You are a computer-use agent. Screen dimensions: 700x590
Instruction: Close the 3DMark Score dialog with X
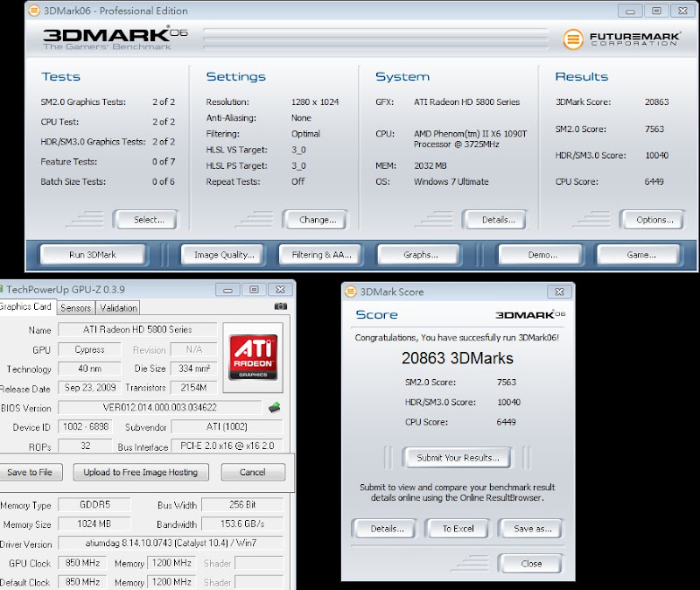pos(559,291)
